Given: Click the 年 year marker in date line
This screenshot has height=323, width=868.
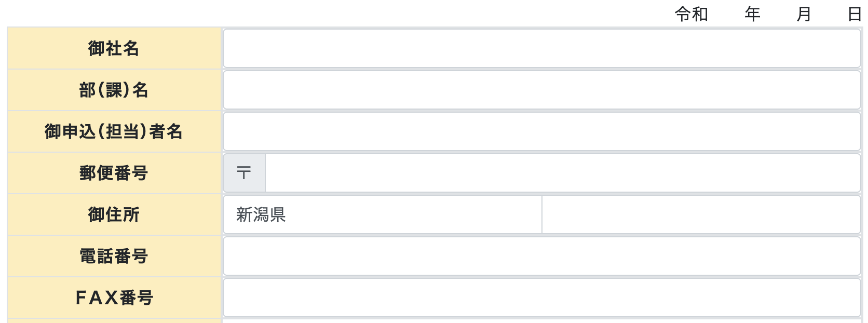Looking at the screenshot, I should (752, 14).
